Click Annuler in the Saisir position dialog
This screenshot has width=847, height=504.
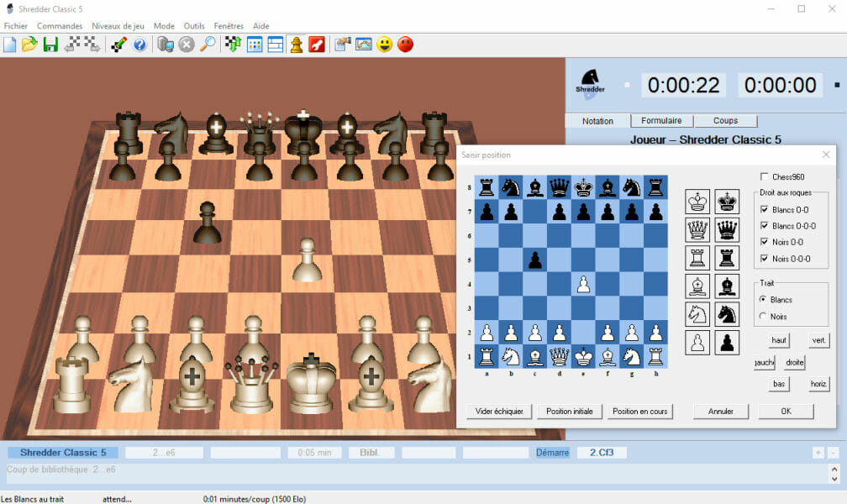point(721,411)
